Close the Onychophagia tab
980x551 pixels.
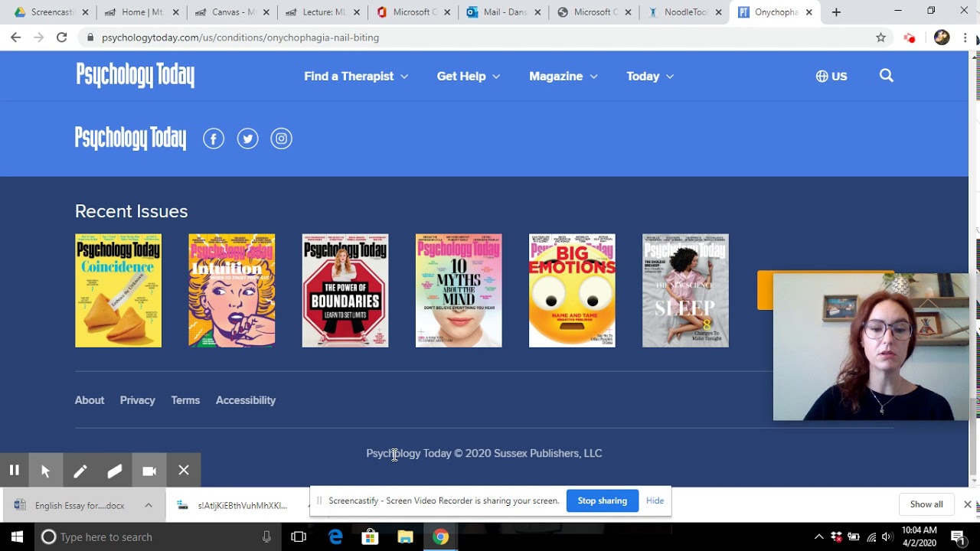[x=808, y=12]
